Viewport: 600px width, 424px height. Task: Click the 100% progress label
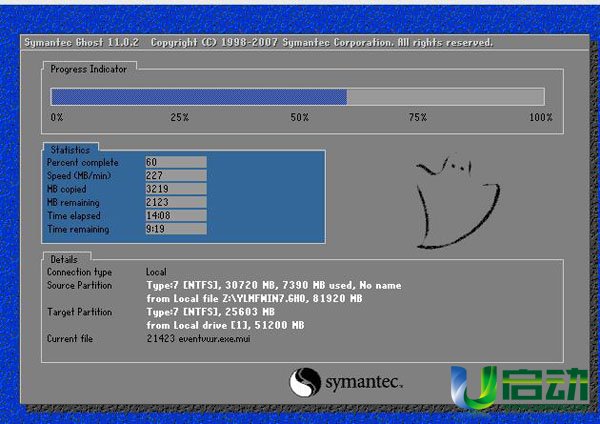541,117
